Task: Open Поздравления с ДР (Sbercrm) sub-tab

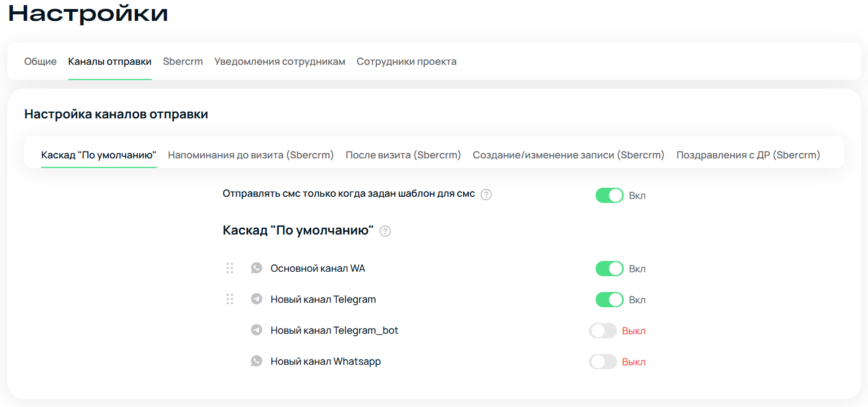Action: tap(748, 154)
